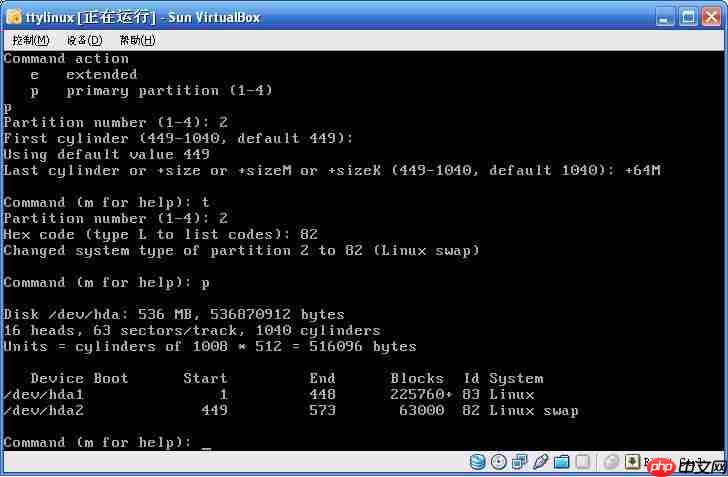Click 'First cylinder (449-1040, default 449):' line
Screen dimensions: 728x477
tap(178, 138)
